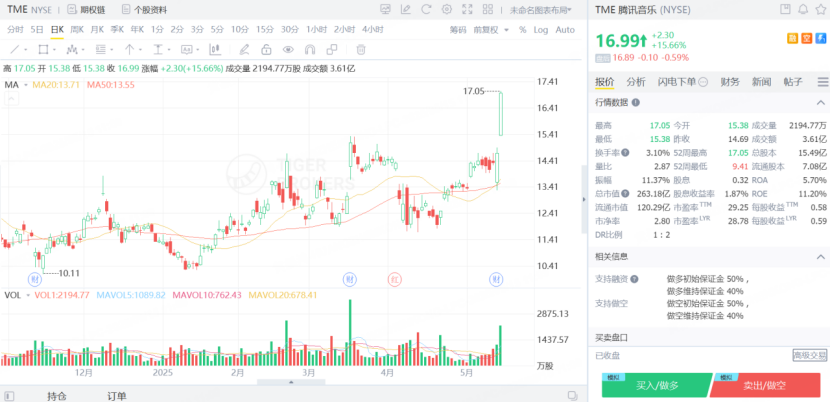Open the 未命名图表布局 layout dropdown

point(540,10)
